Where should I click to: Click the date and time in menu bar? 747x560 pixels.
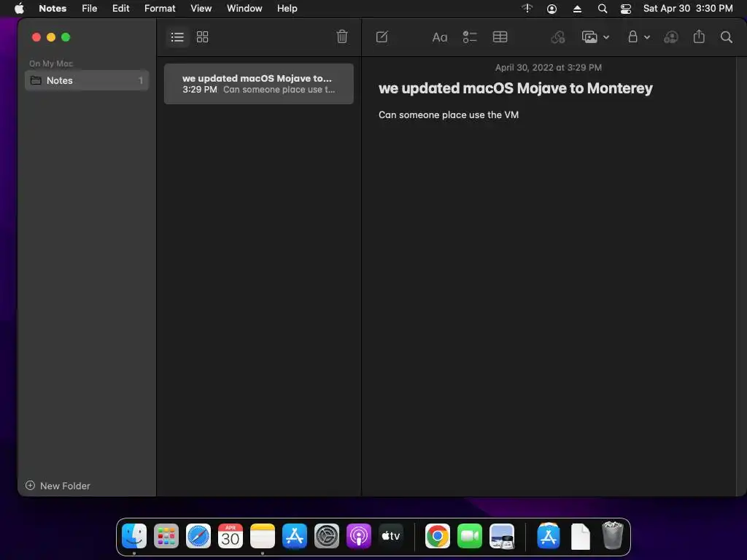coord(688,8)
